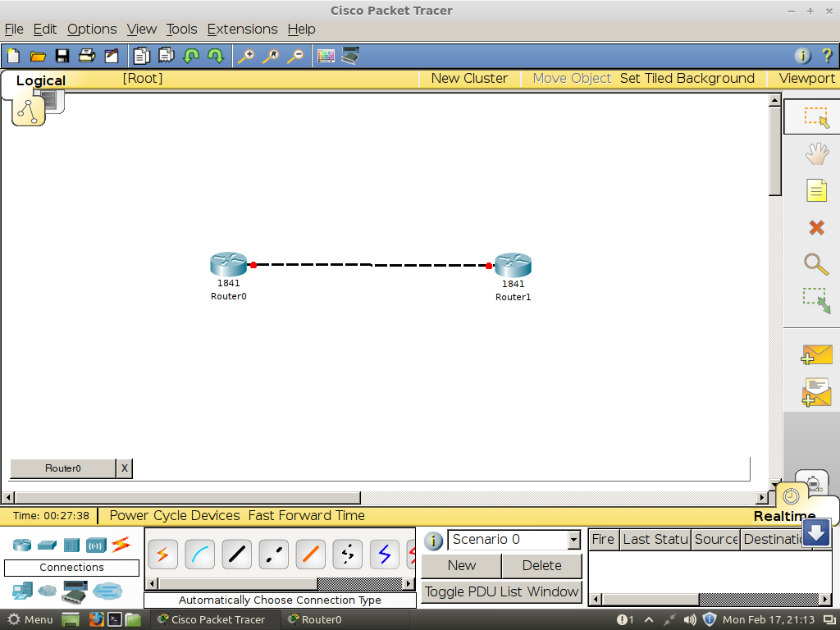The image size is (840, 630).
Task: Open the Options menu
Action: point(92,30)
